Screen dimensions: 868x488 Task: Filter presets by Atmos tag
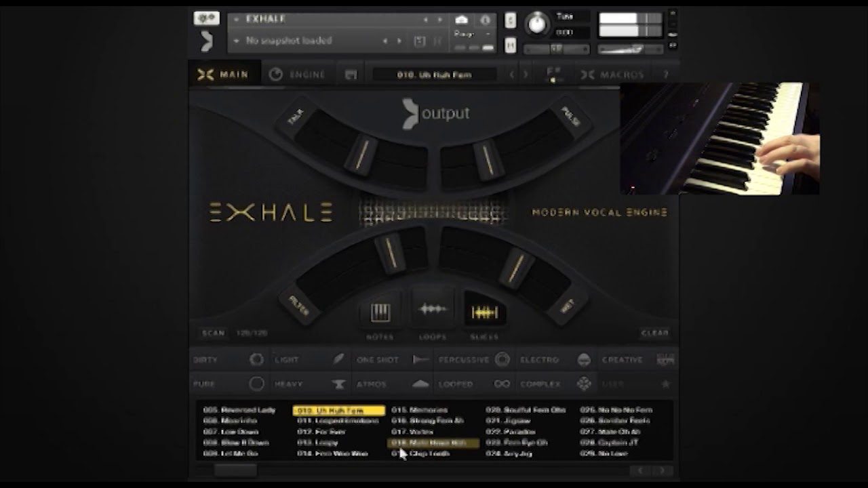click(393, 384)
